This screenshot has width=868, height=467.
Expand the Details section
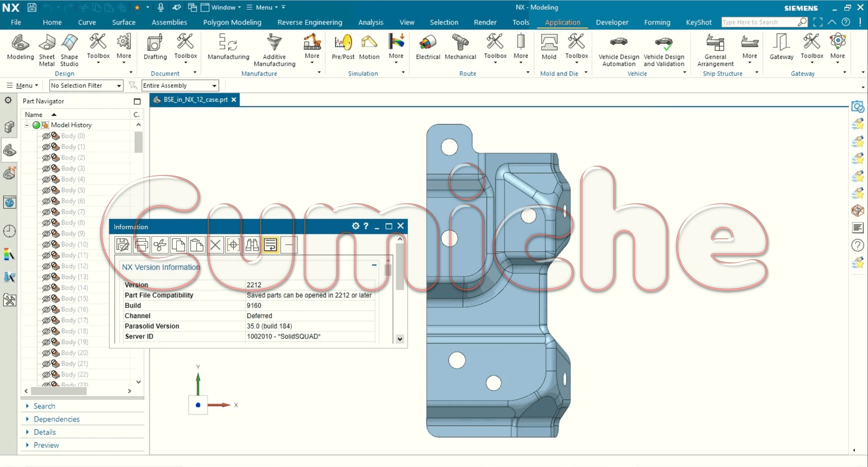click(44, 432)
